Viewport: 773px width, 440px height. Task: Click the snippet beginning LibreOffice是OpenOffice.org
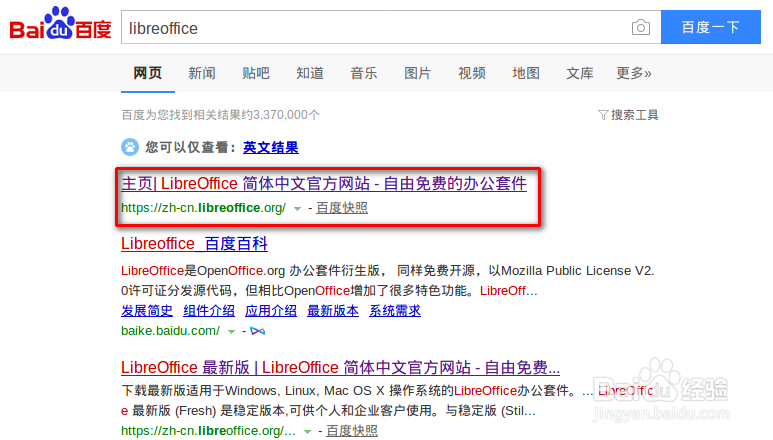(x=387, y=280)
